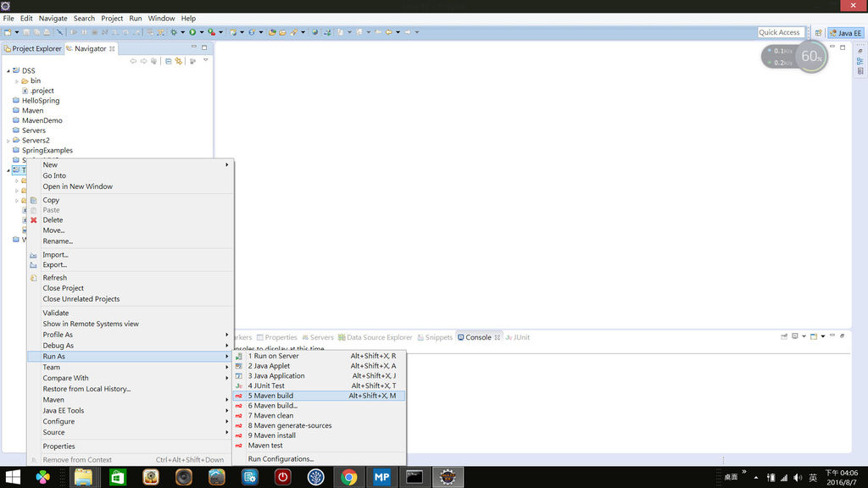Viewport: 868px width, 488px height.
Task: Open the Team submenu
Action: pyautogui.click(x=131, y=367)
